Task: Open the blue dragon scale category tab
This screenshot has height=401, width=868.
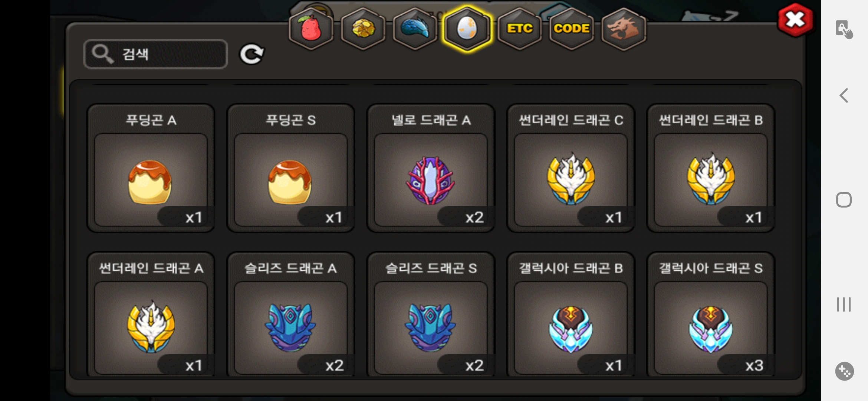Action: [415, 29]
